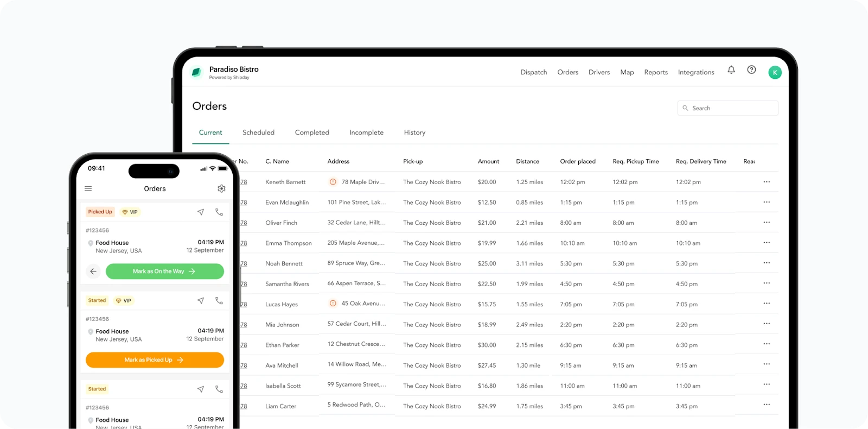Click address warning icon for Keneth Barnett
Screen dimensions: 868x429
click(x=333, y=182)
